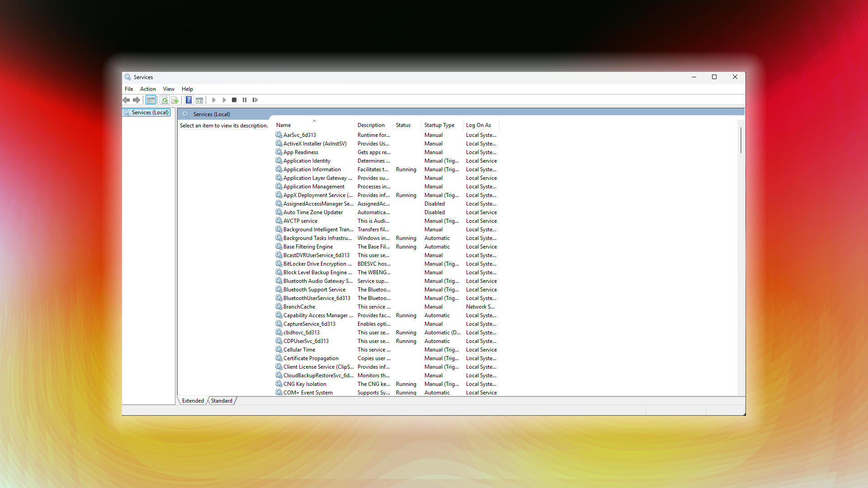Open the Action menu
Screen dimensions: 868x488
point(148,89)
